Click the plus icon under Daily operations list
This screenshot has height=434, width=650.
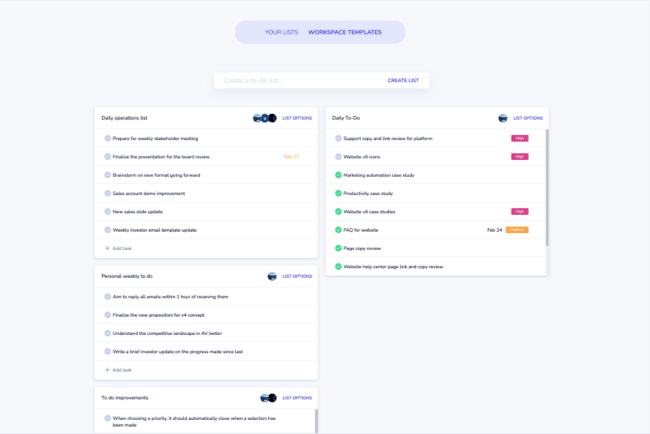tap(108, 248)
